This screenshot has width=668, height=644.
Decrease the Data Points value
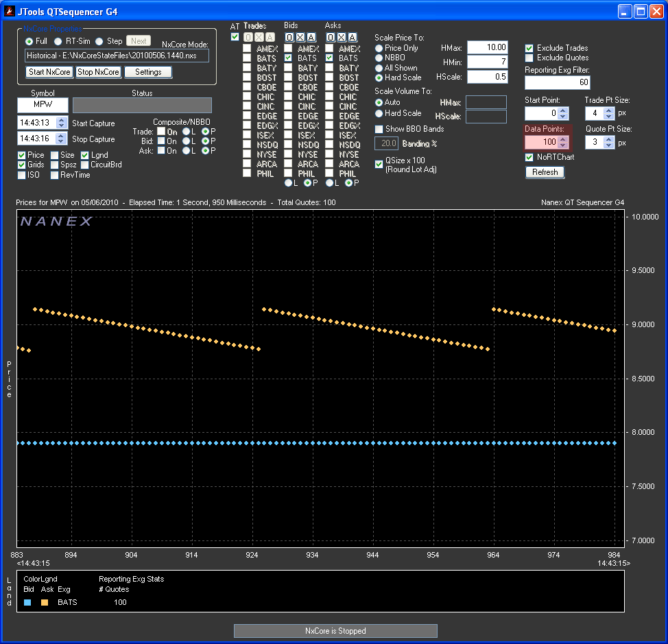[x=563, y=145]
